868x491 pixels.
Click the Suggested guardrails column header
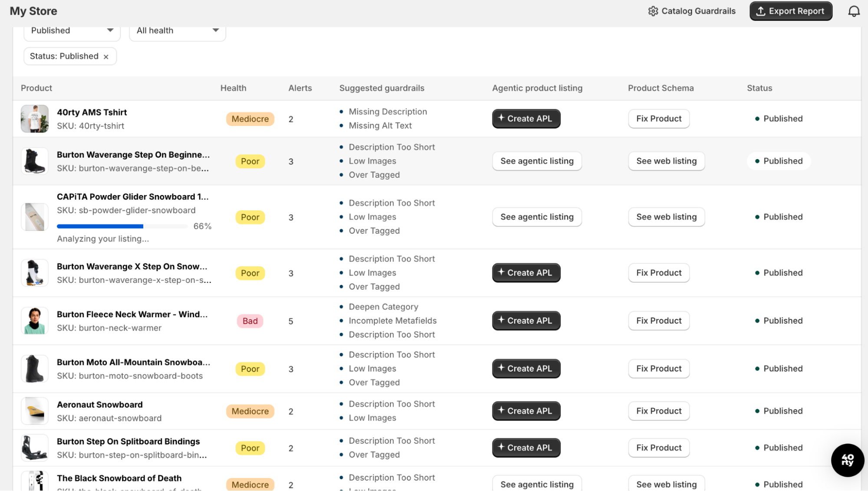pyautogui.click(x=382, y=88)
